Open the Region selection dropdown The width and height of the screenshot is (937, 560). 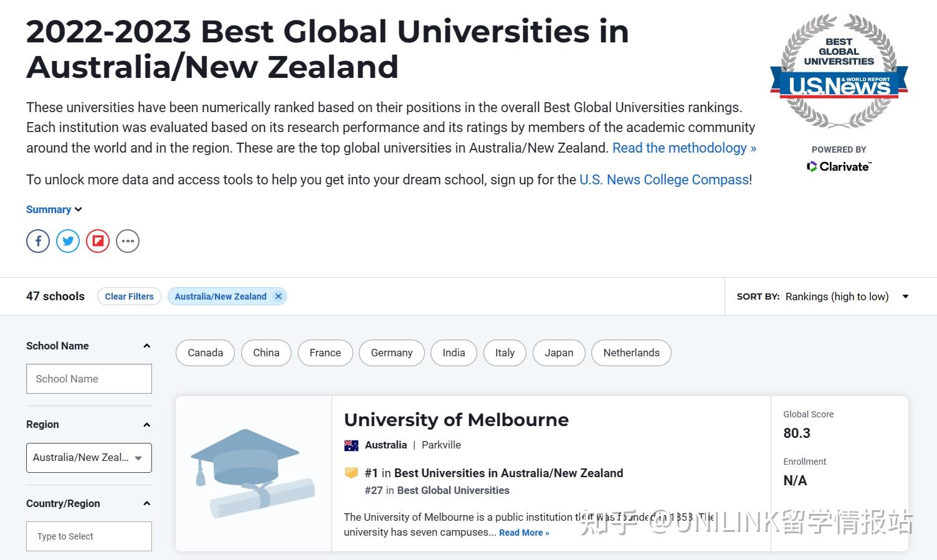tap(88, 457)
